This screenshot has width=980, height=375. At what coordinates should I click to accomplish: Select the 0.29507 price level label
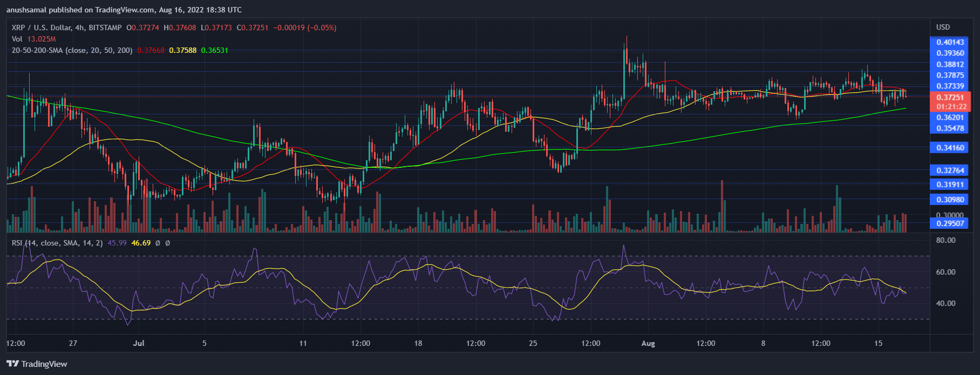(x=950, y=223)
